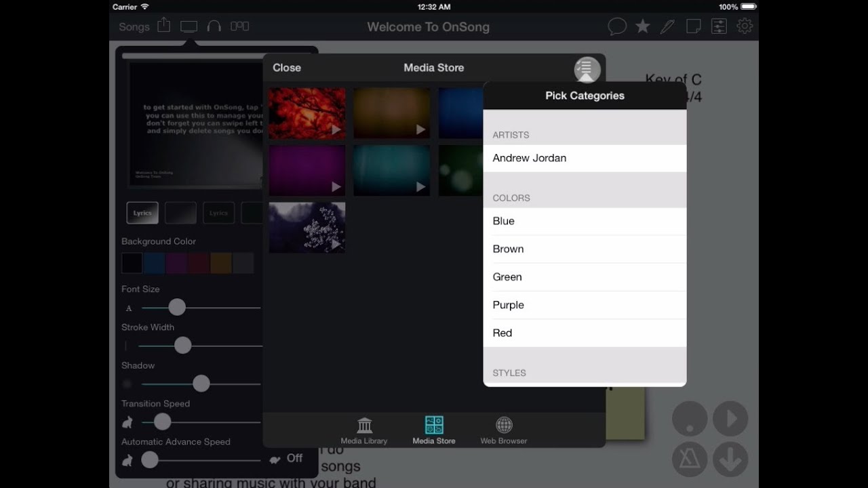This screenshot has width=868, height=488.
Task: Close the Media Store dialog
Action: coord(287,68)
